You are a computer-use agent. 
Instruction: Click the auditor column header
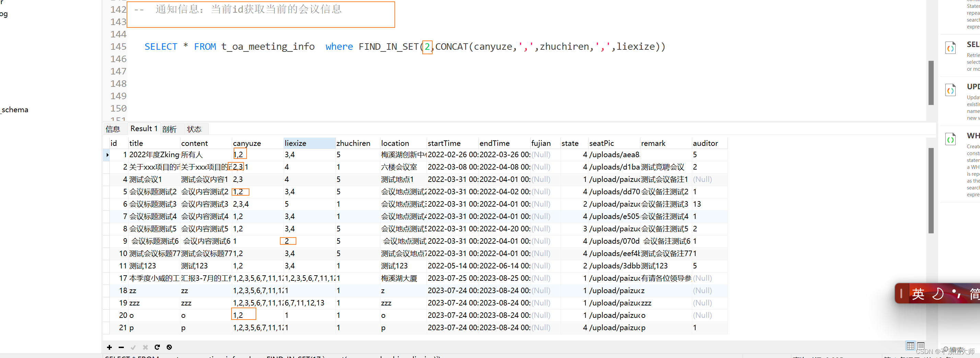click(709, 143)
